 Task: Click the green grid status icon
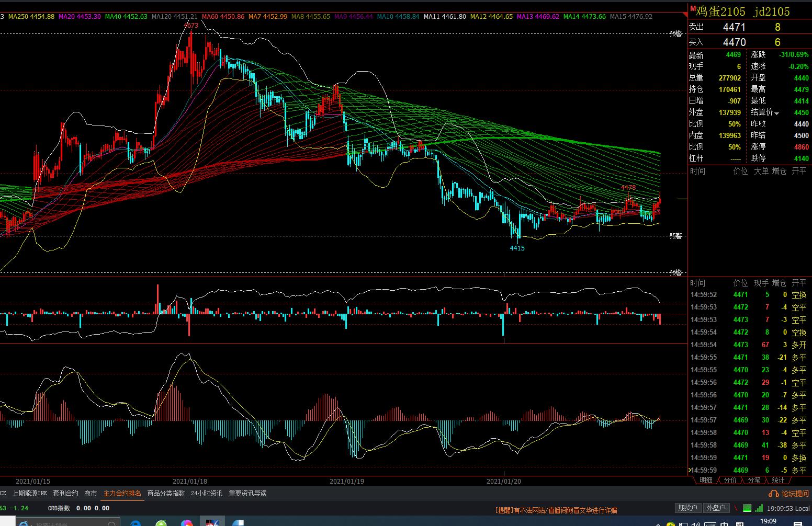[x=747, y=508]
